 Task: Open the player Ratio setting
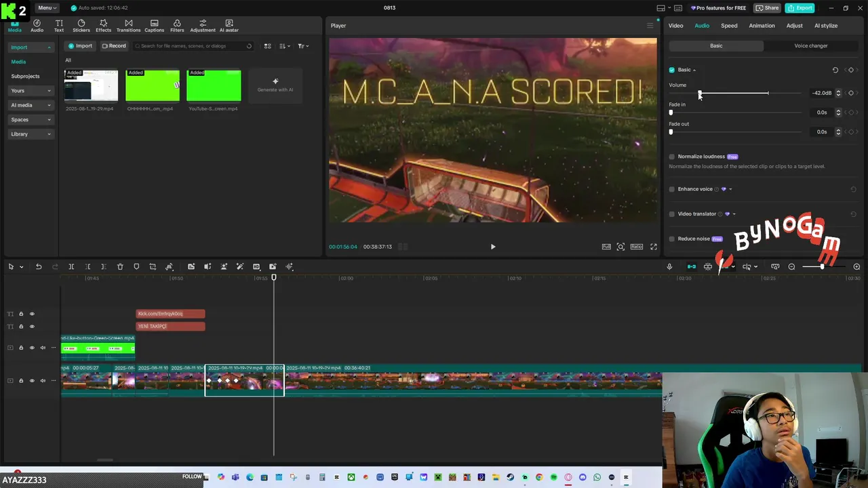coord(637,247)
